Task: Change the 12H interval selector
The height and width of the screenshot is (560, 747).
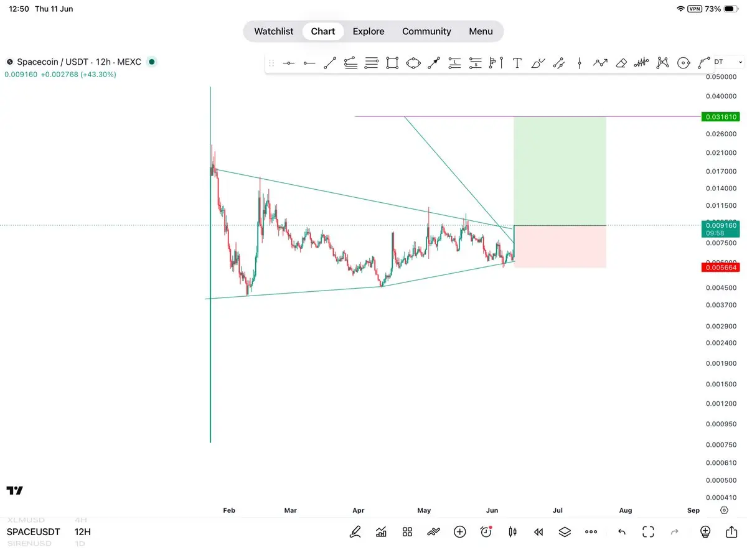Action: point(83,532)
